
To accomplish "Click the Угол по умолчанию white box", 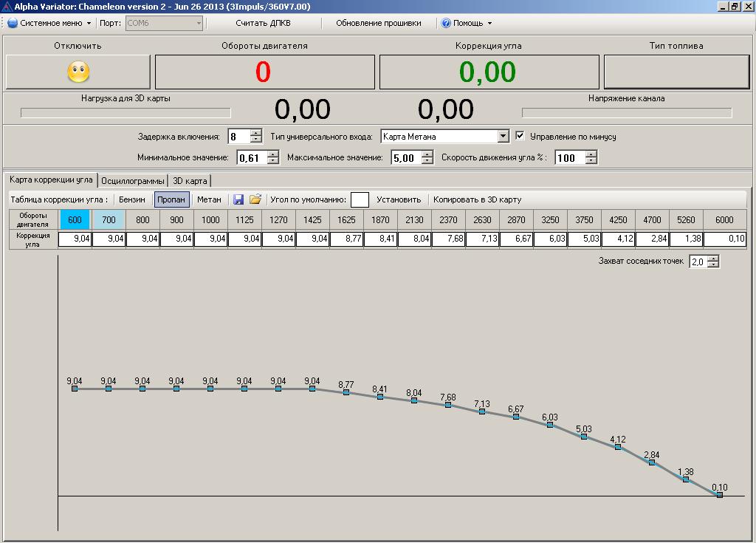I will point(360,199).
